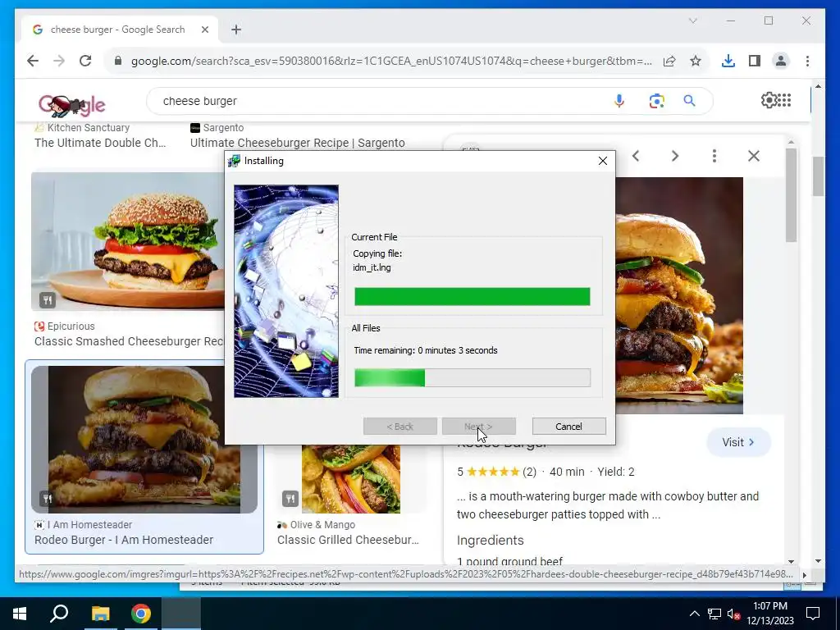Click Chrome's forward navigation arrow

click(x=59, y=61)
